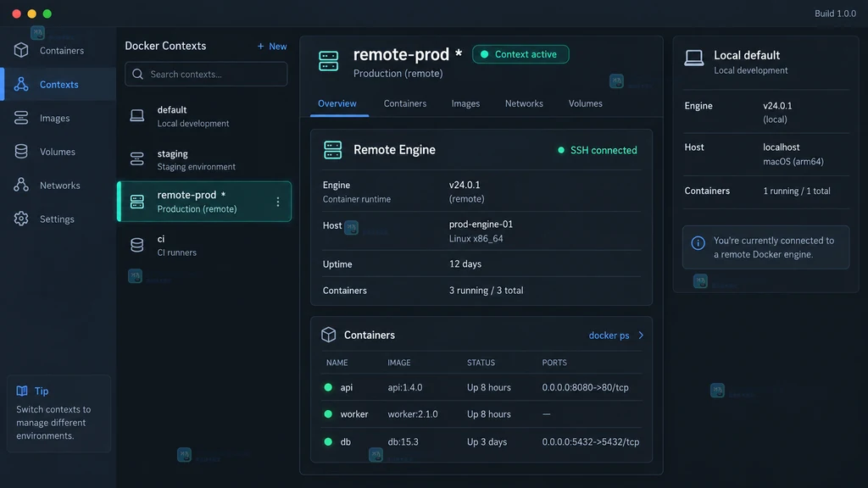Screen dimensions: 868x488
Task: Click the remote-prod header server icon
Action: 328,61
